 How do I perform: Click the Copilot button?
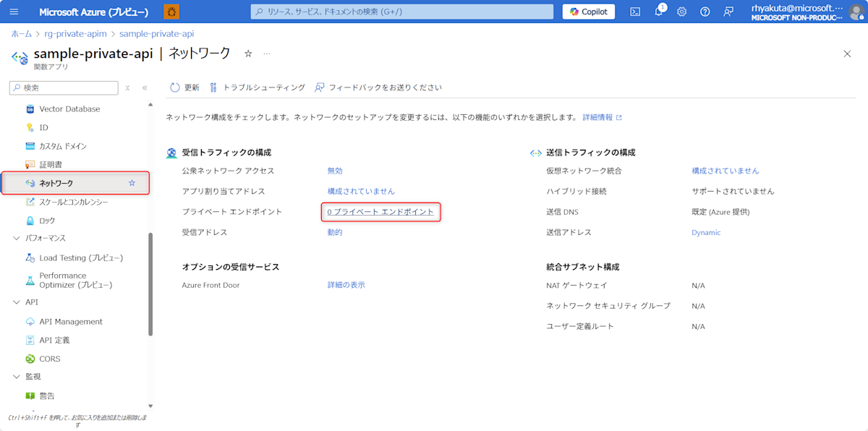pyautogui.click(x=589, y=12)
